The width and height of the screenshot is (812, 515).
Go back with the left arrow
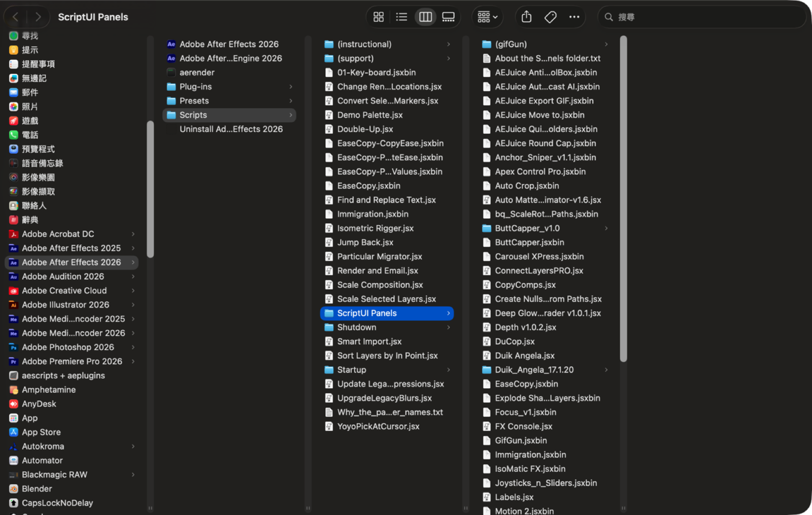point(15,17)
